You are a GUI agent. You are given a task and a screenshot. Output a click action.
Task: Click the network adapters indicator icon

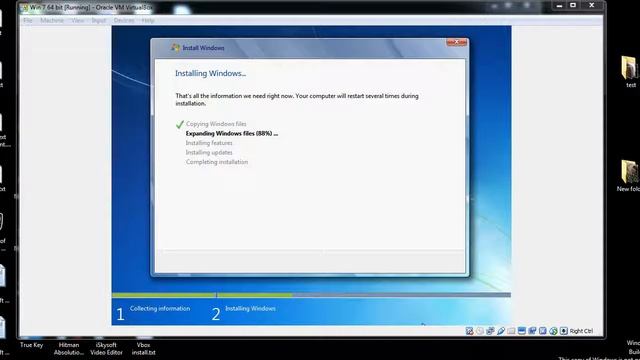pos(491,331)
